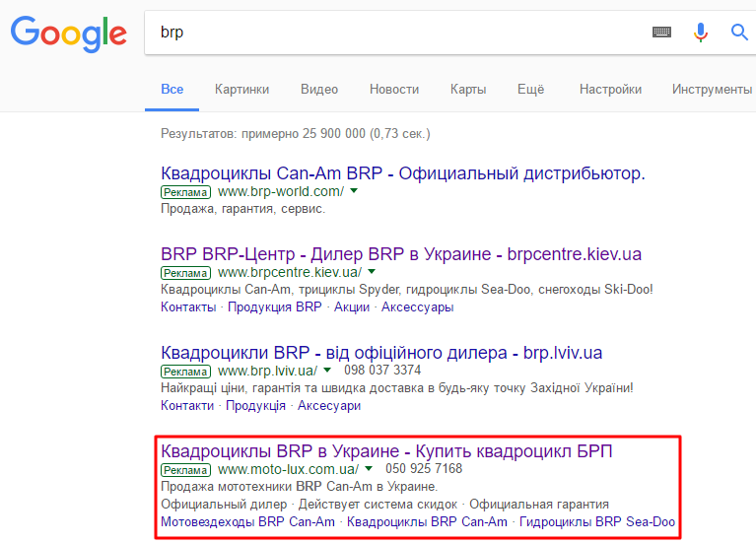Click the Google logo
Image resolution: width=756 pixels, height=544 pixels.
pos(68,34)
